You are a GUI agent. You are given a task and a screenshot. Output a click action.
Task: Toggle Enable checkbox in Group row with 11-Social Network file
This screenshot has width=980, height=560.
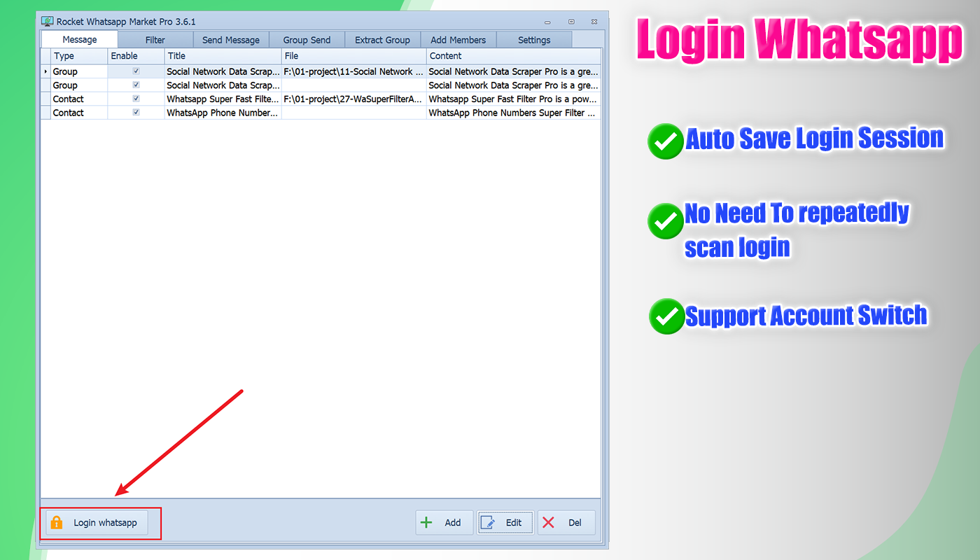136,71
